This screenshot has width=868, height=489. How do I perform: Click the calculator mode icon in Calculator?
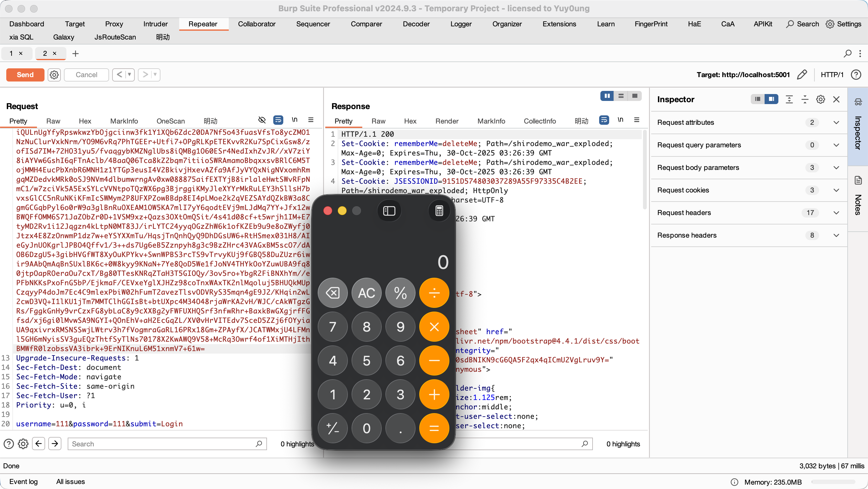[439, 211]
